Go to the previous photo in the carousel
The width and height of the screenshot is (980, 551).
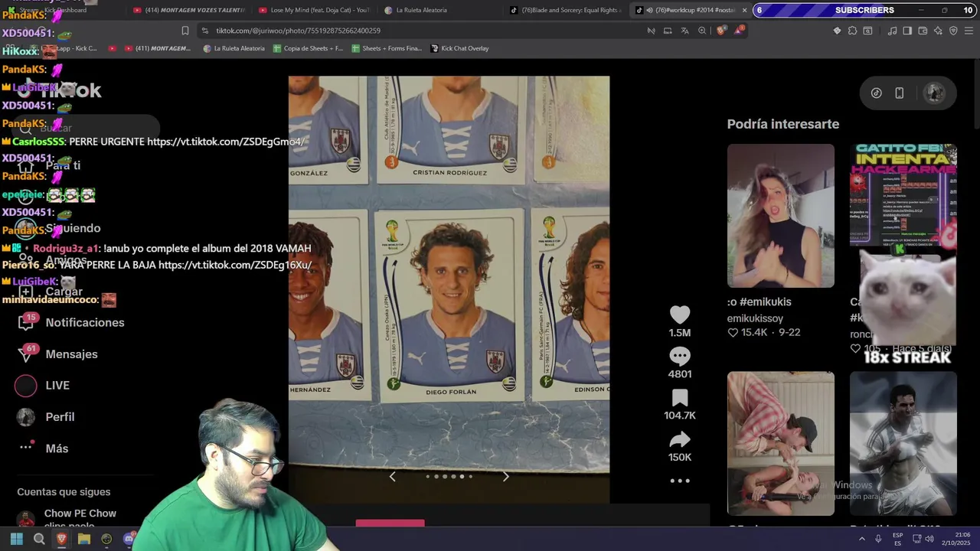[x=392, y=477]
